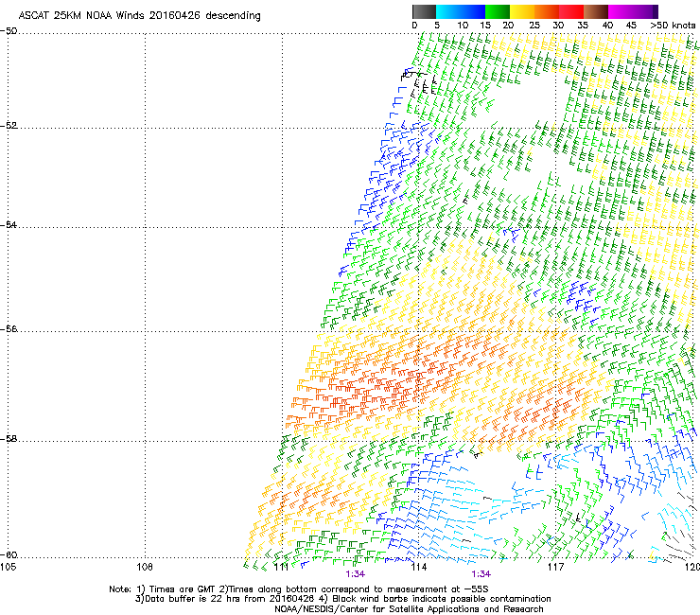
Task: Select the red 30-35 knots legend segment
Action: (x=571, y=11)
